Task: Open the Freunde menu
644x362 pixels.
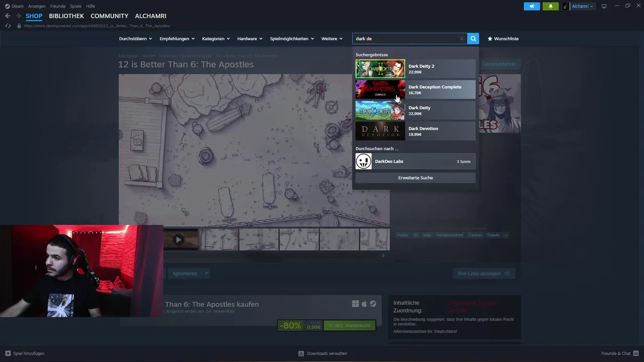Action: 58,6
